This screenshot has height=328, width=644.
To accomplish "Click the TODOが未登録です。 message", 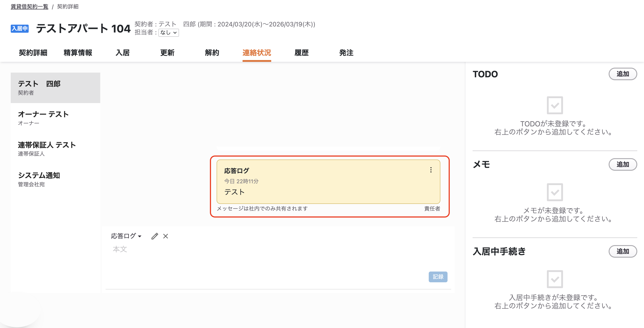I will pos(553,124).
